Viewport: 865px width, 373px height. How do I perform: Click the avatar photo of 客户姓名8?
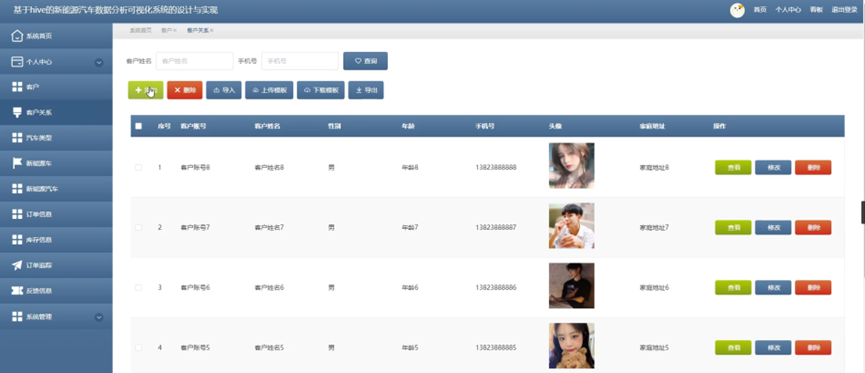tap(572, 166)
